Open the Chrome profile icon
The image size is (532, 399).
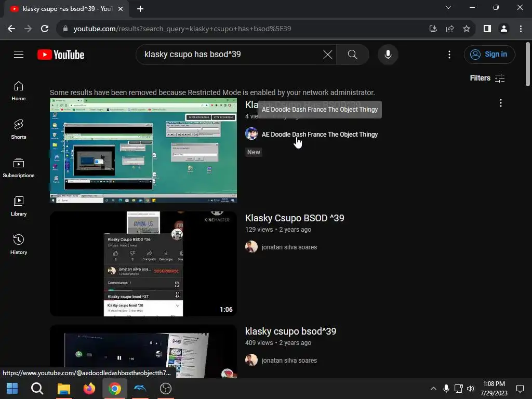pyautogui.click(x=504, y=29)
